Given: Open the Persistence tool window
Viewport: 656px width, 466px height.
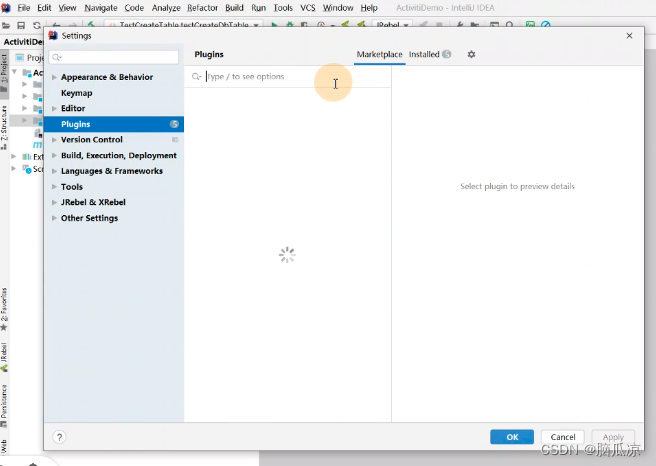Looking at the screenshot, I should [4, 406].
